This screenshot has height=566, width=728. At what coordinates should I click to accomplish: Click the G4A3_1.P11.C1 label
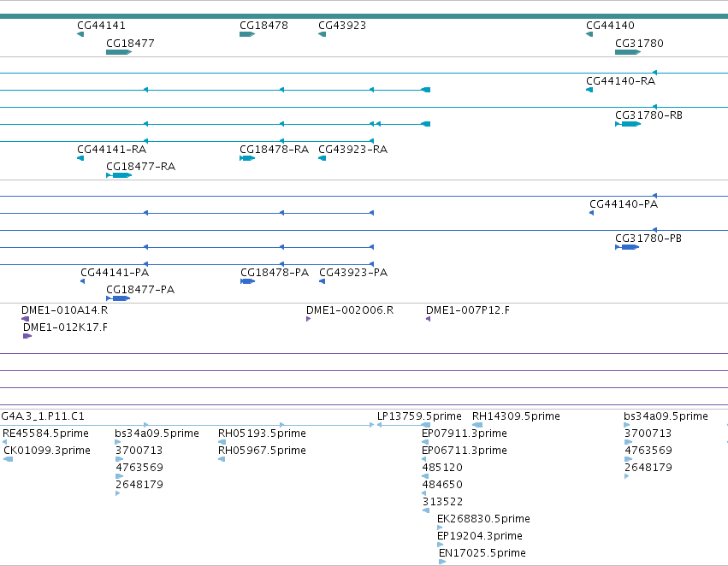[43, 416]
